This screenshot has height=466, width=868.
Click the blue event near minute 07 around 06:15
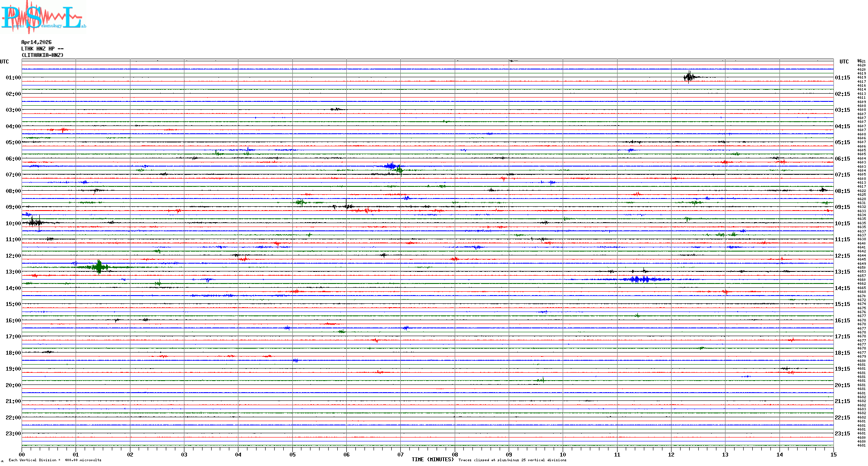(392, 166)
